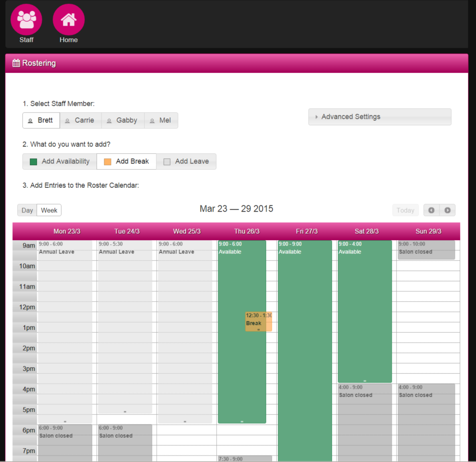The width and height of the screenshot is (476, 462).
Task: Select the Sun 29/3 column header
Action: point(428,231)
